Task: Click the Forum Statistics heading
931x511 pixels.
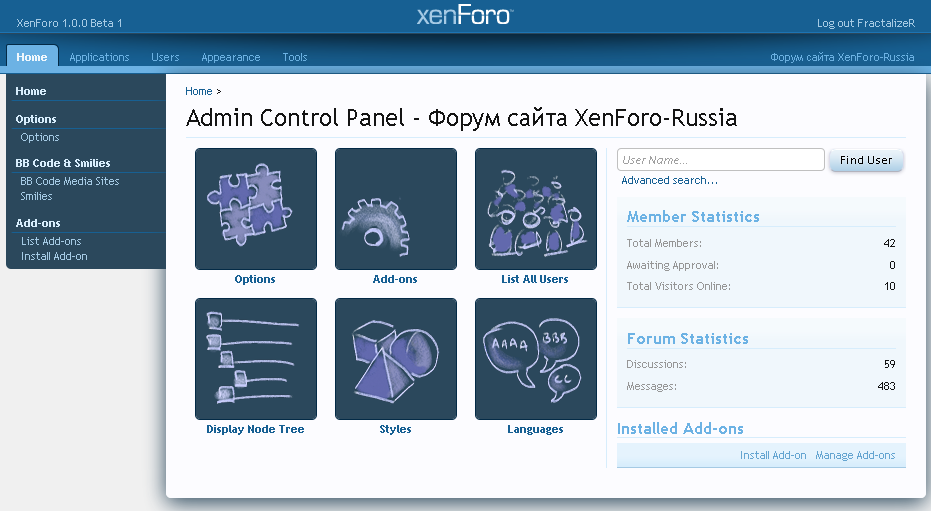Action: [688, 339]
